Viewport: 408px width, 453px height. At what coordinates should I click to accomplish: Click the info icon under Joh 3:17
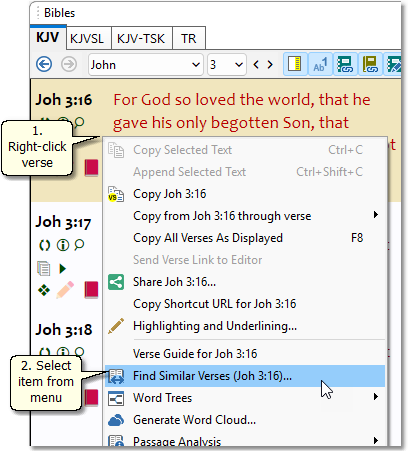pyautogui.click(x=63, y=245)
